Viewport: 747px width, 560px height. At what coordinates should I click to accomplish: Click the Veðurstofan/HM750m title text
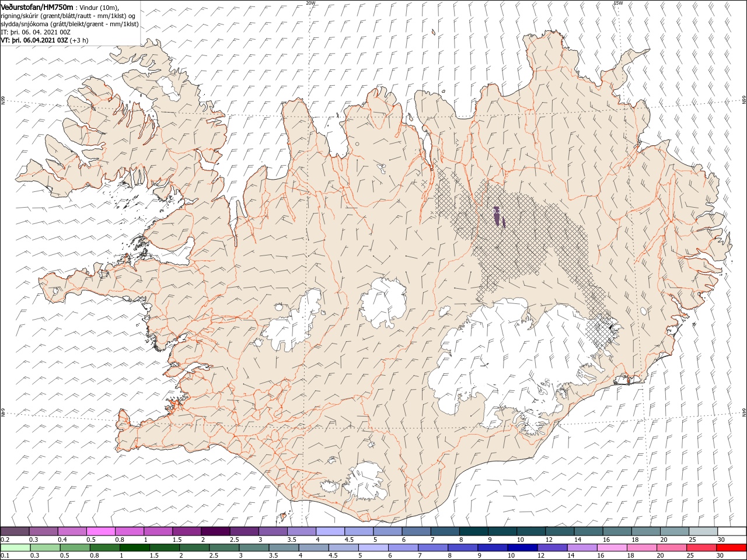pyautogui.click(x=37, y=6)
